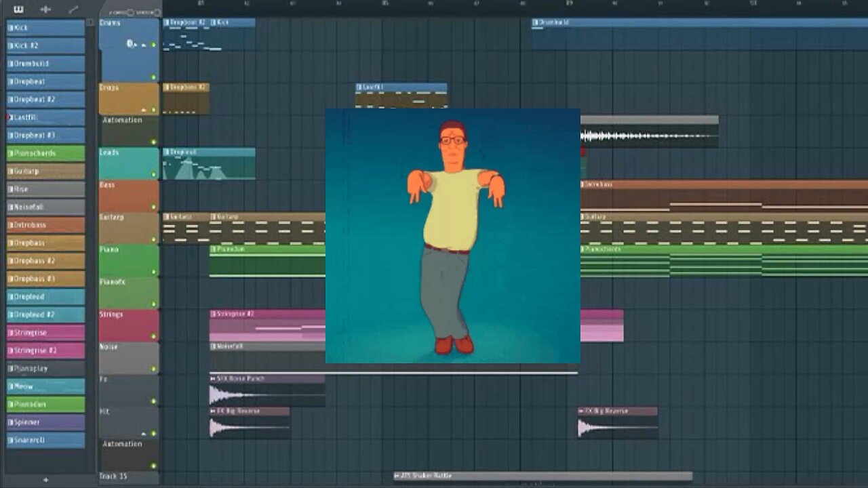The height and width of the screenshot is (488, 868).
Task: Open clip menu on Noisefall clip
Action: point(213,346)
